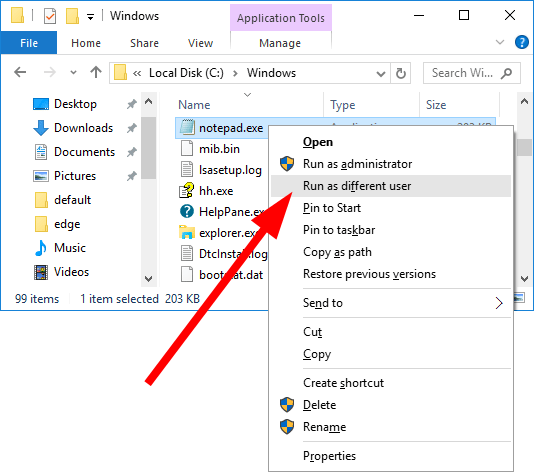
Task: Open the File ribbon tab
Action: pos(29,43)
